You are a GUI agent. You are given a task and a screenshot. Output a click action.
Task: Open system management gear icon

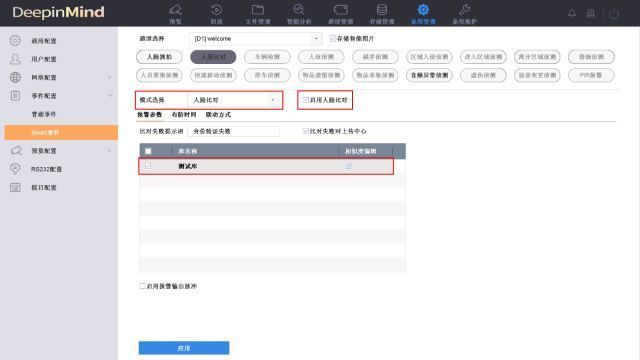(x=423, y=10)
